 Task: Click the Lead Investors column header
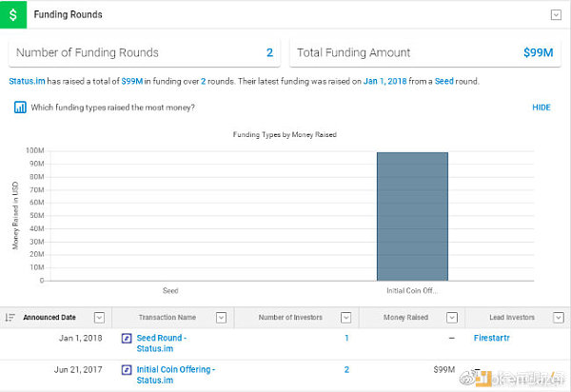(x=512, y=318)
